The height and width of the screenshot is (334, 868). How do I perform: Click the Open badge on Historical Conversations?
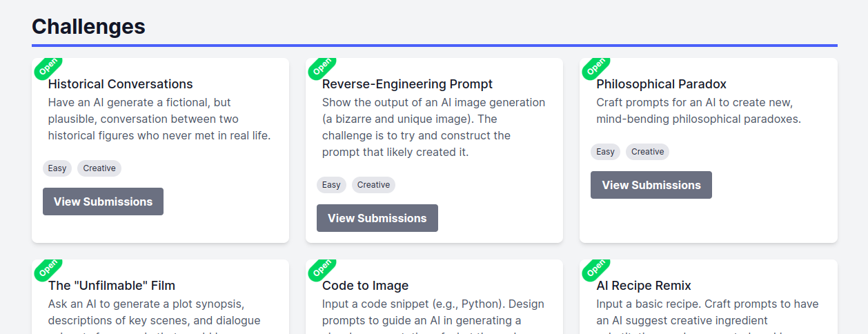pyautogui.click(x=48, y=67)
